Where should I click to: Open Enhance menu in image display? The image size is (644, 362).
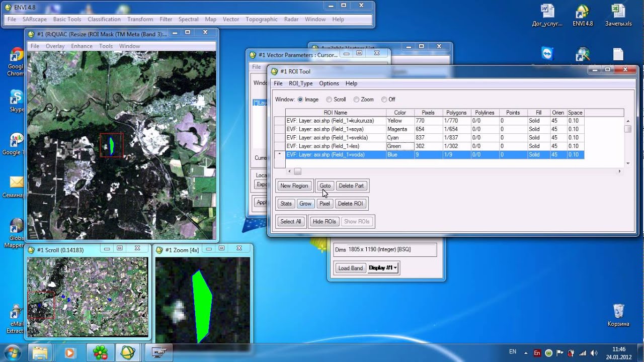point(82,46)
